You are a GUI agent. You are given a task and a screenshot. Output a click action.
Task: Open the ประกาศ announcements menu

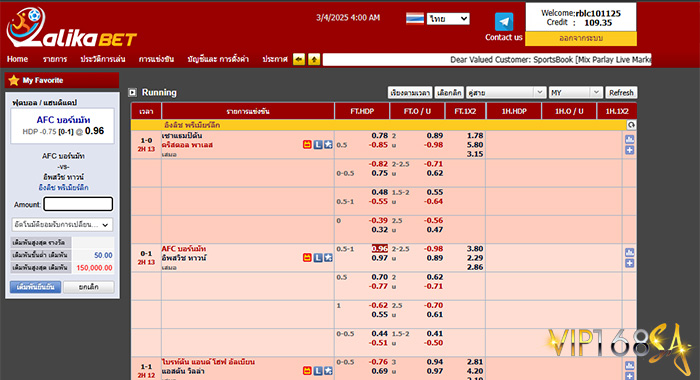(x=275, y=59)
